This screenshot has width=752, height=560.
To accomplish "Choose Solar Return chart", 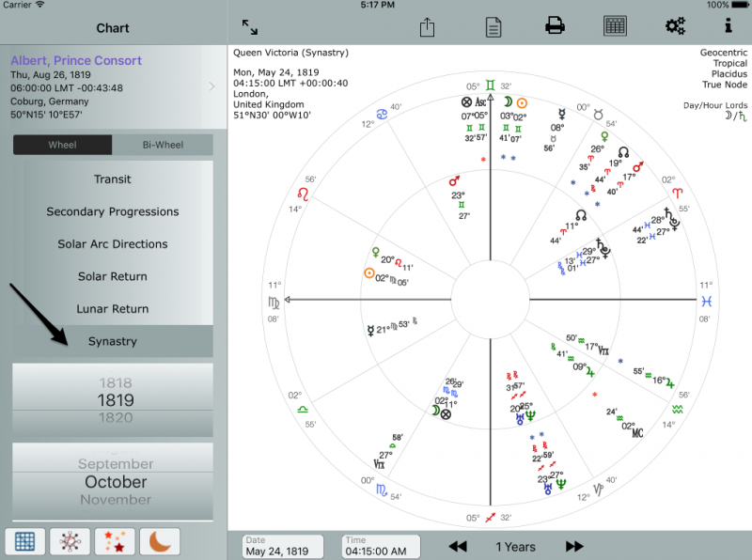I will pos(113,276).
